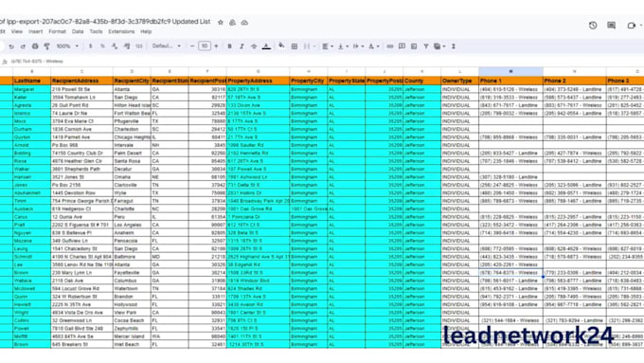Select the Hollywood city cell
This screenshot has height=363, width=644.
tap(132, 304)
